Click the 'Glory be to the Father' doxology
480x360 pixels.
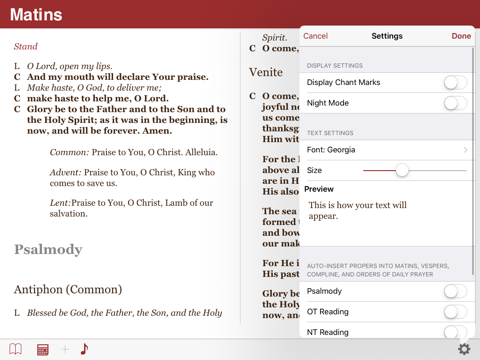point(127,120)
